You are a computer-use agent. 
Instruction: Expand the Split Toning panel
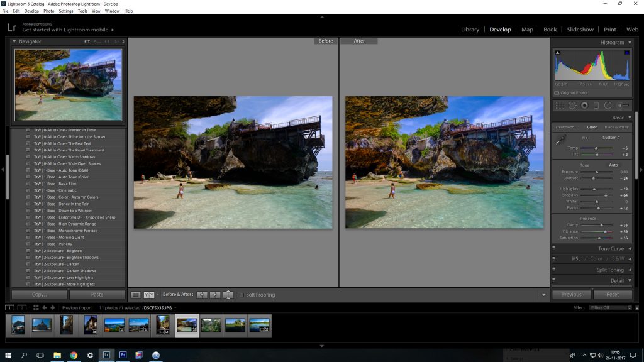pyautogui.click(x=630, y=270)
